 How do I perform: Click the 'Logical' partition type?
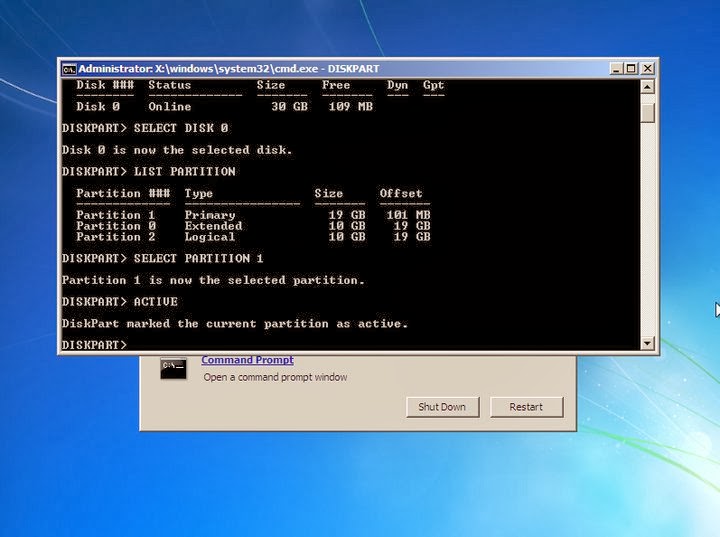[210, 237]
